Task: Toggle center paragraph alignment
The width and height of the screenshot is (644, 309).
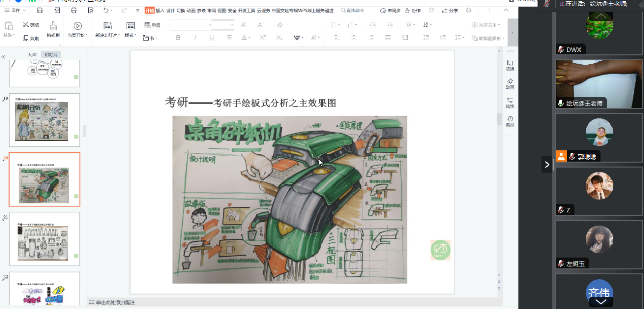Action: point(354,38)
